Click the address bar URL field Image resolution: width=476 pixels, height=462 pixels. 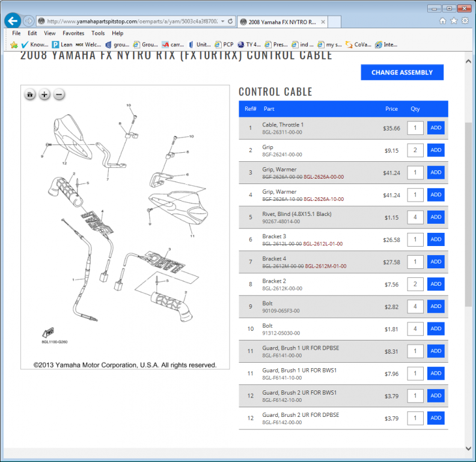[x=132, y=21]
